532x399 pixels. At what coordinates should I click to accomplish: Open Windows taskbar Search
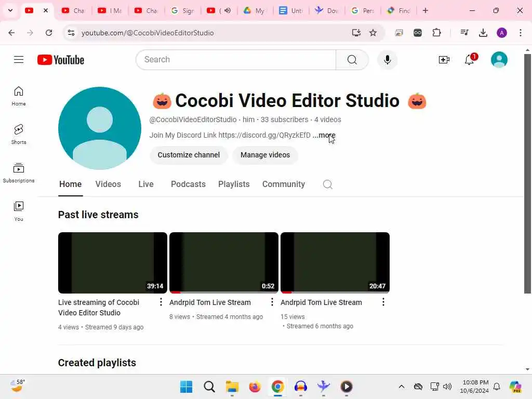(209, 387)
